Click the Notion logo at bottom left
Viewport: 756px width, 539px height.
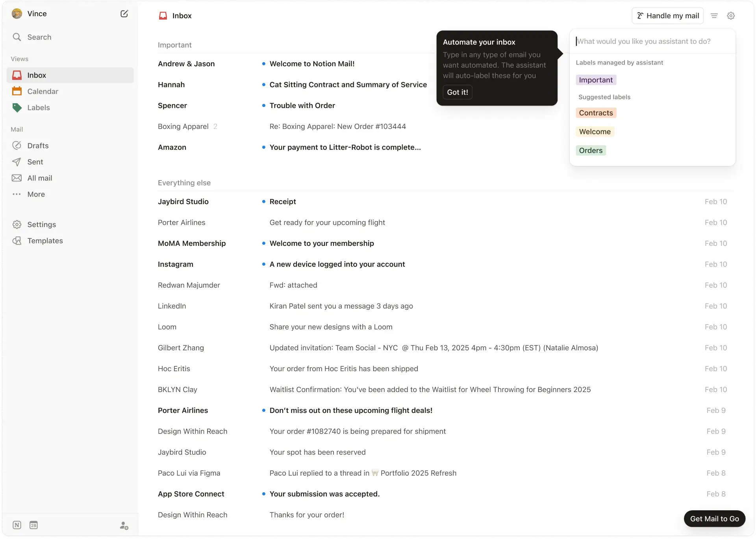click(17, 525)
